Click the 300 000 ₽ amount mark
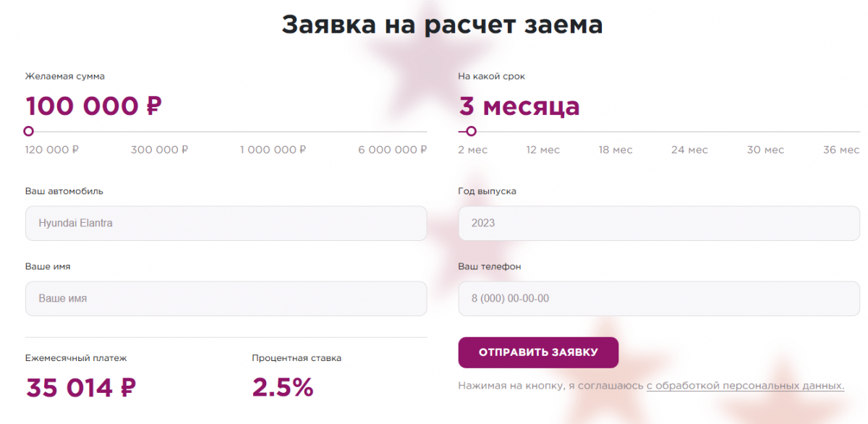The image size is (868, 424). 159,150
